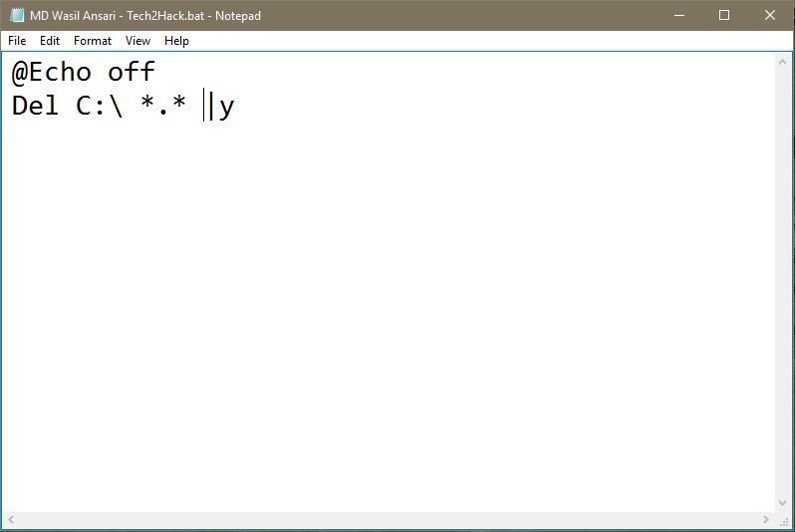Open the File menu

17,41
